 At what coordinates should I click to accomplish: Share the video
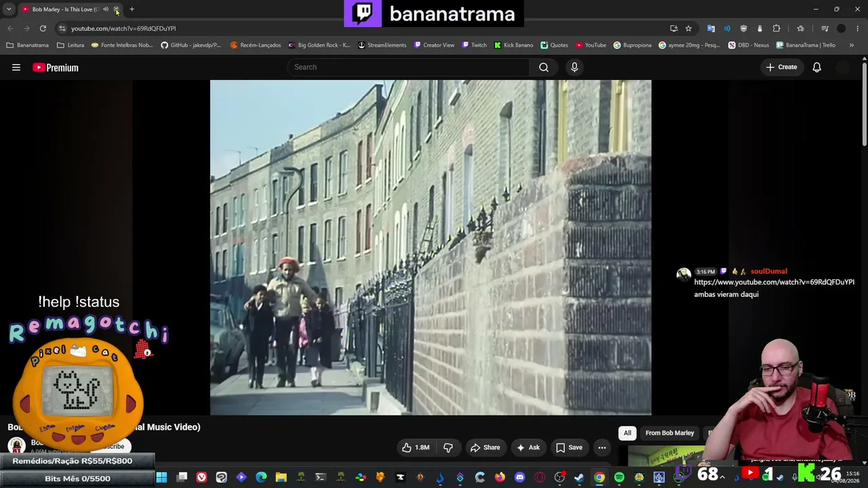[485, 447]
